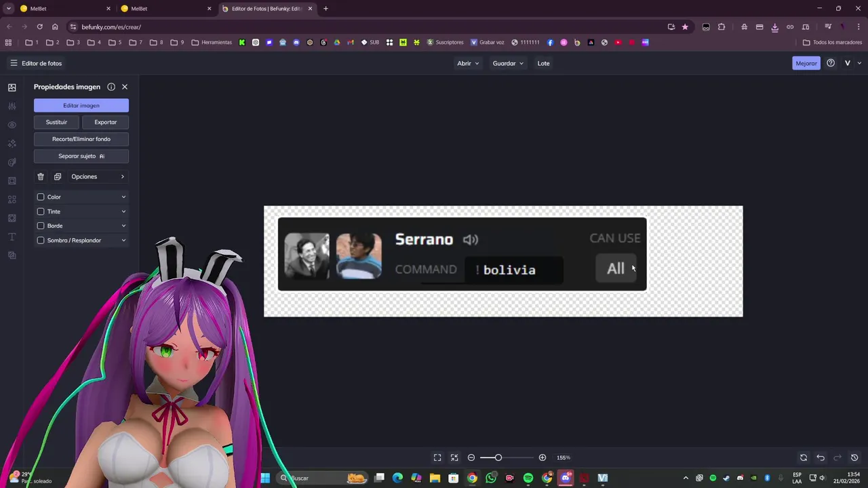Bookmark this page with the star icon
The width and height of the screenshot is (868, 488).
(685, 27)
